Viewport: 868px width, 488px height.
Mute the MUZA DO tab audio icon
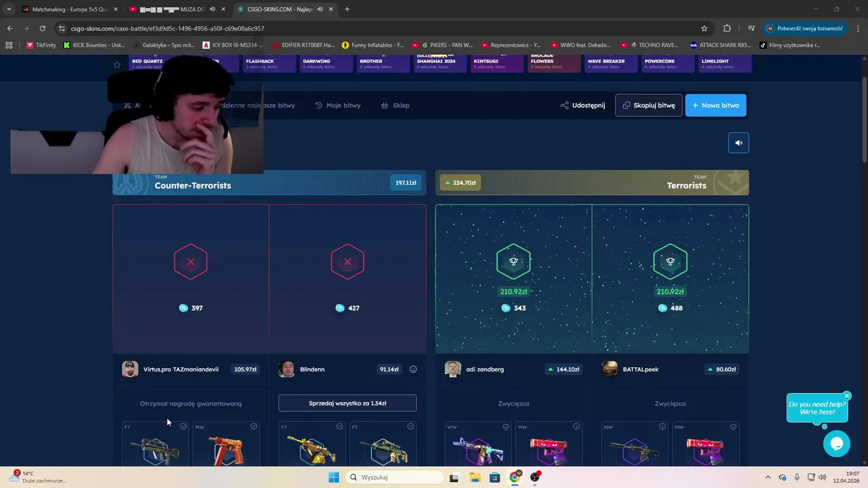(x=212, y=9)
